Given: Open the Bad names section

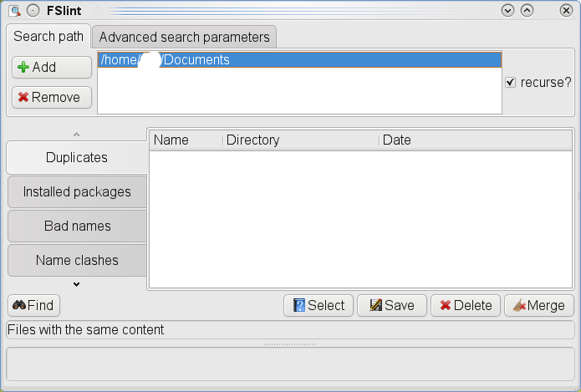Looking at the screenshot, I should [x=77, y=226].
